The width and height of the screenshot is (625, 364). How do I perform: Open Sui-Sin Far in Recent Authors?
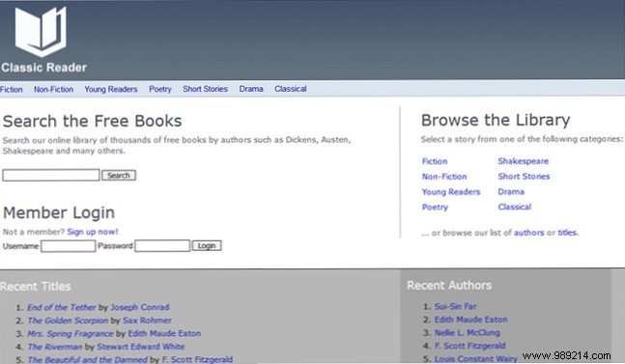[456, 307]
